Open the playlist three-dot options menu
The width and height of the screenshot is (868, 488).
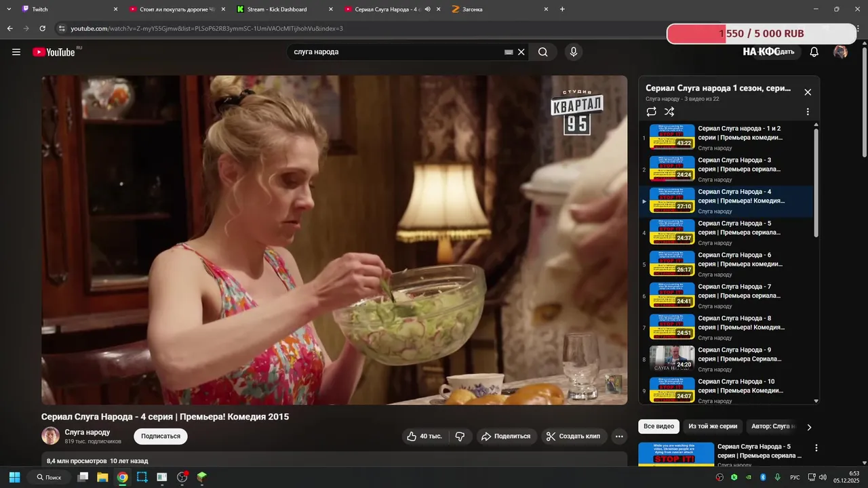808,112
